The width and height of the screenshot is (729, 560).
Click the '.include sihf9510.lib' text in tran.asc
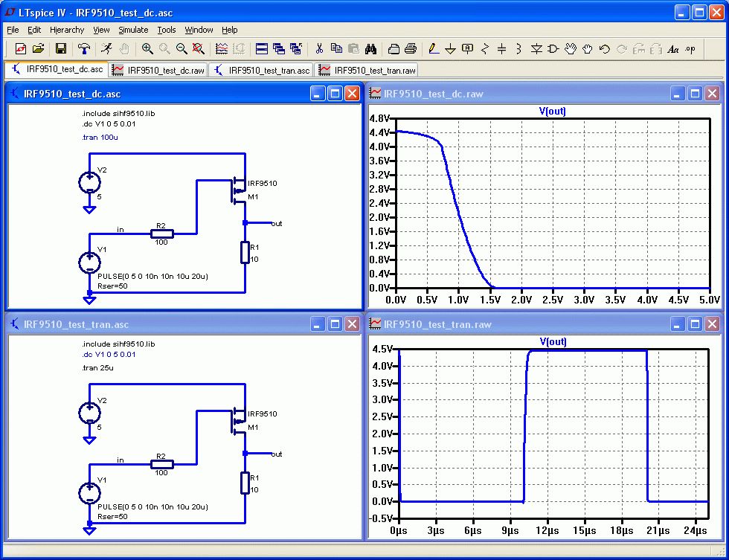click(x=118, y=344)
